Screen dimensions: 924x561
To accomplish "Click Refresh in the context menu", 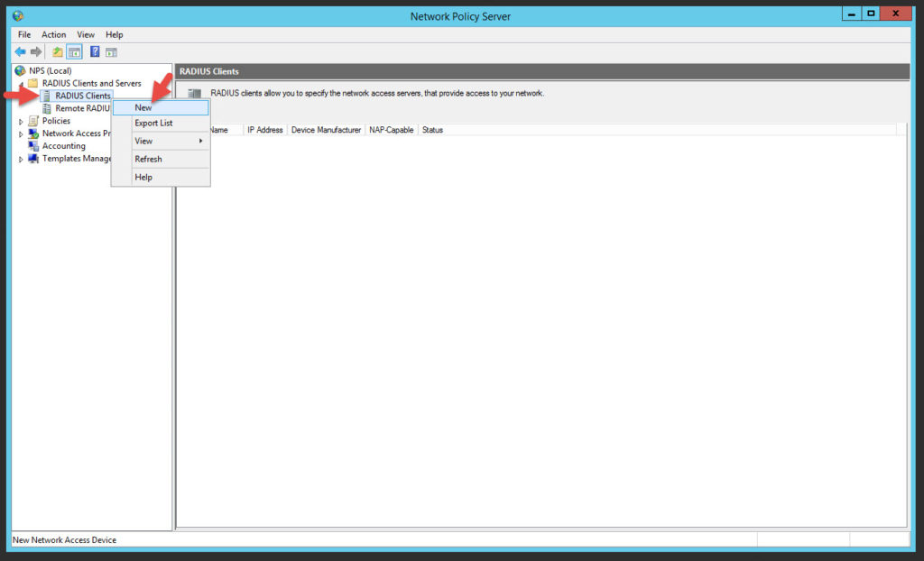I will tap(148, 159).
